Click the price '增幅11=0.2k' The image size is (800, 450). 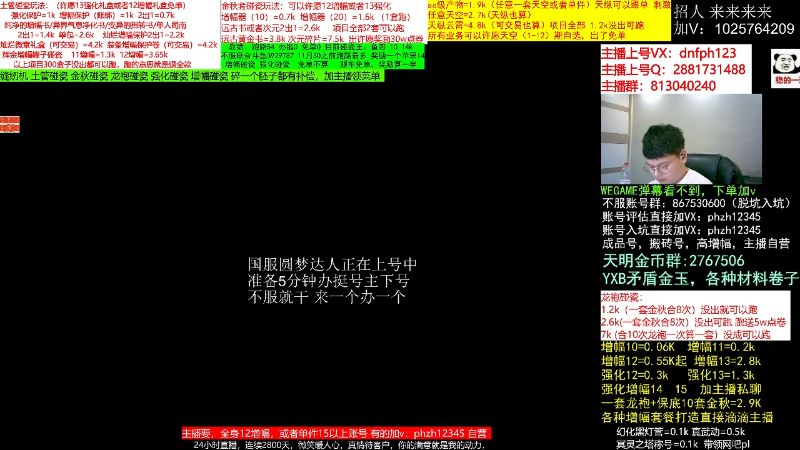coord(720,347)
